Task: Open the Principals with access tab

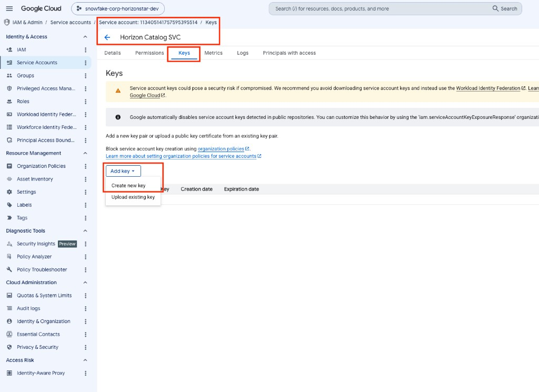Action: (289, 53)
